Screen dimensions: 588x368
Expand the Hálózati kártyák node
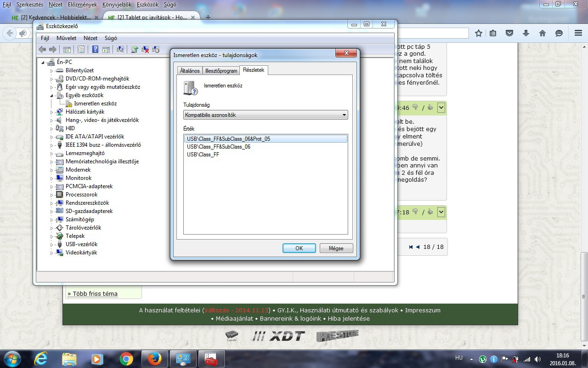coord(52,112)
